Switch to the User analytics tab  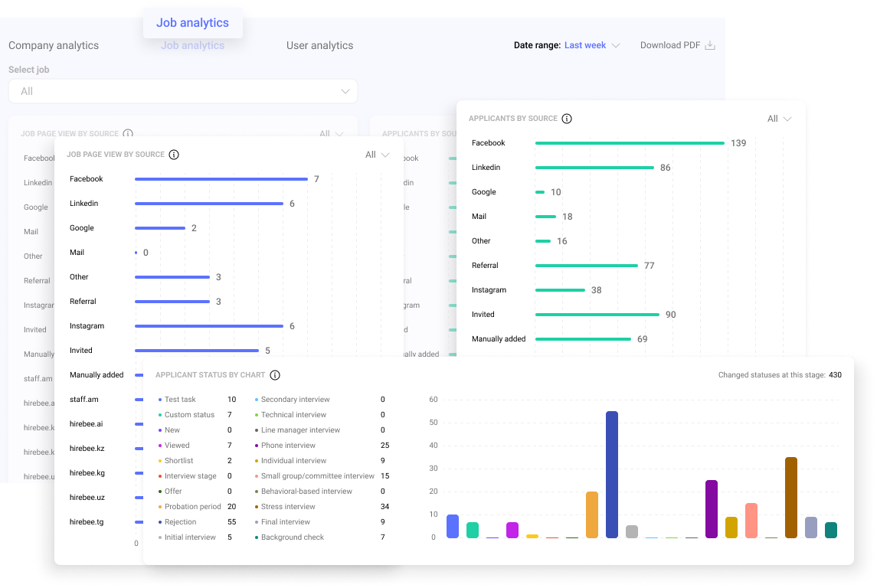(x=319, y=45)
